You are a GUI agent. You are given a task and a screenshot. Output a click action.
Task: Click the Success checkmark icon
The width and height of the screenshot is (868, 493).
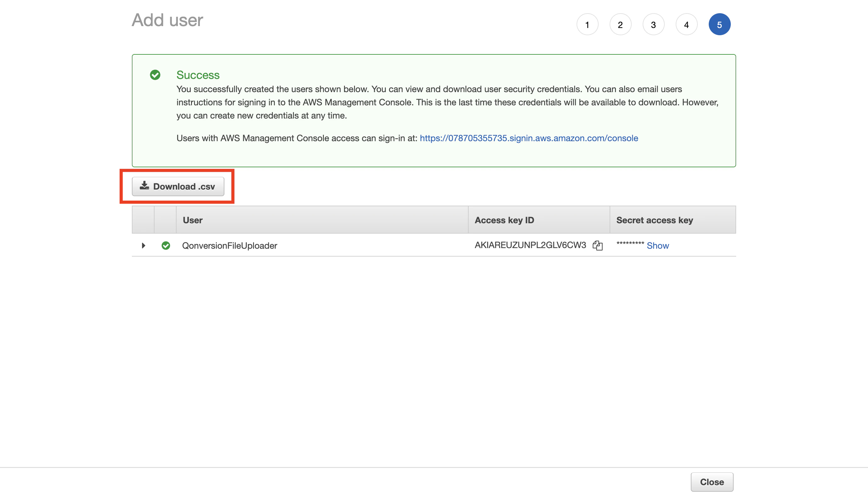tap(155, 75)
